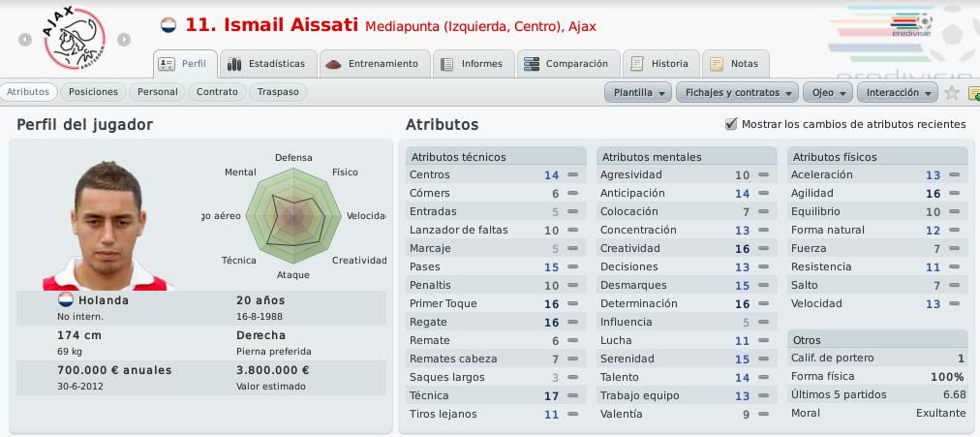Expand Fichajes y contratos menu
The width and height of the screenshot is (980, 437).
point(738,92)
